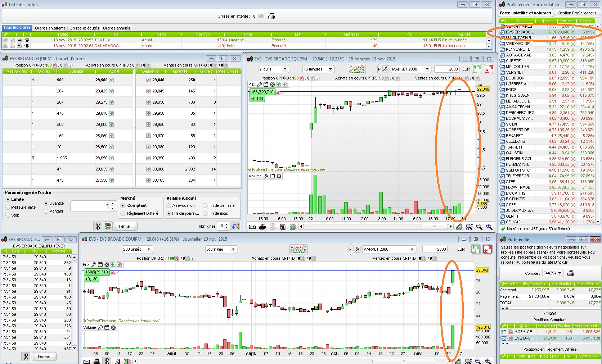Open Volume panel wrench settings in the daily chart
602x364 pixels.
[100, 328]
